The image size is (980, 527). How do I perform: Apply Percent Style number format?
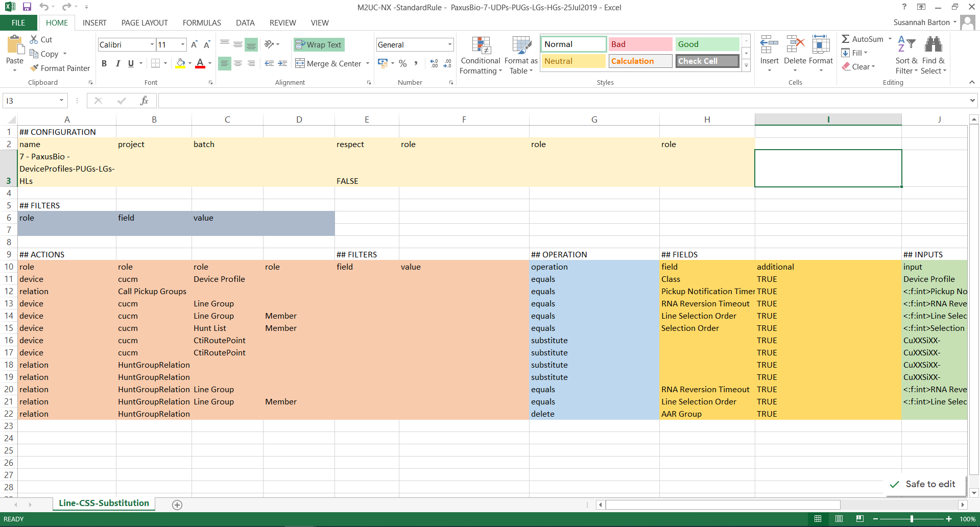pyautogui.click(x=402, y=63)
